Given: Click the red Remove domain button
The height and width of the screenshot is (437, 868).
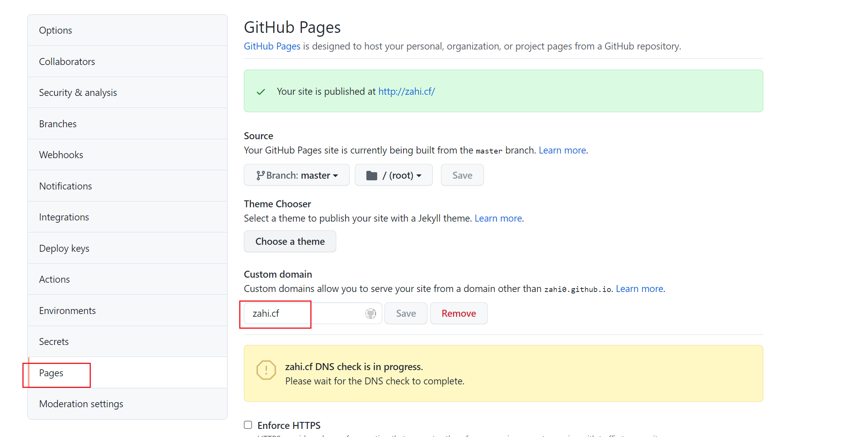Looking at the screenshot, I should click(458, 313).
